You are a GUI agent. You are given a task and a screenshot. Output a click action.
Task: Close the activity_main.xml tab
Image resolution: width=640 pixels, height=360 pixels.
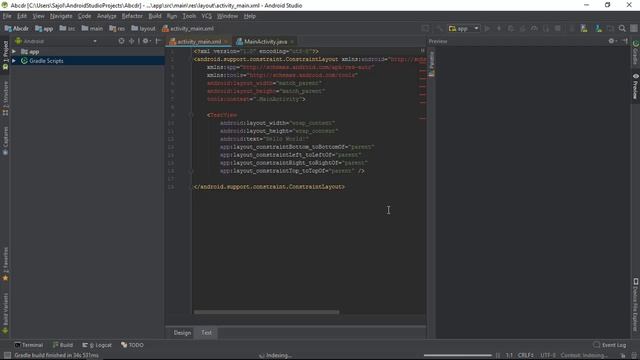point(226,42)
